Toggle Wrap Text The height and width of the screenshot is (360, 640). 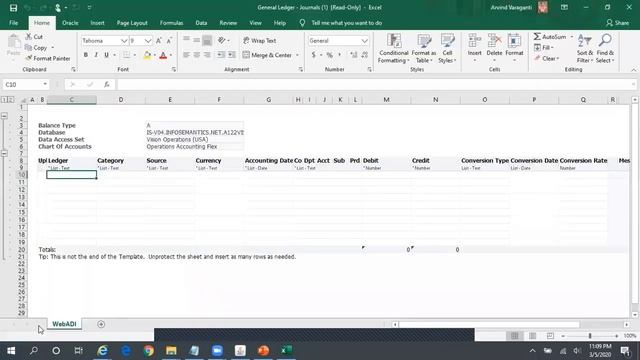tap(260, 41)
